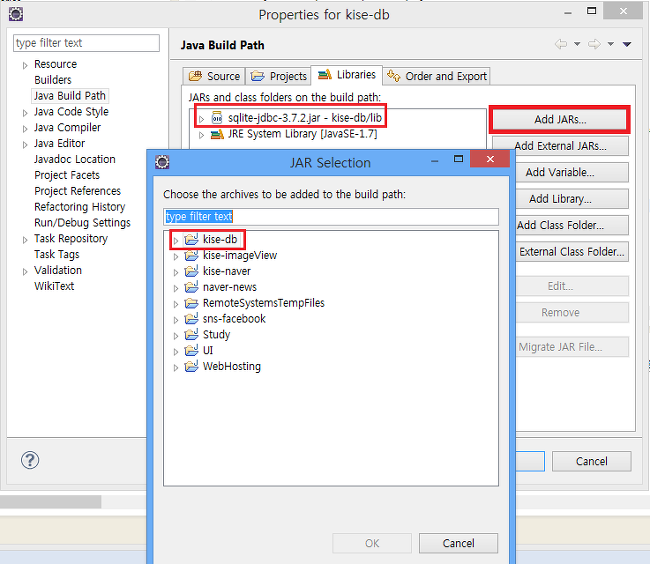The height and width of the screenshot is (564, 650).
Task: Click the Add Variable... button
Action: (x=572, y=172)
